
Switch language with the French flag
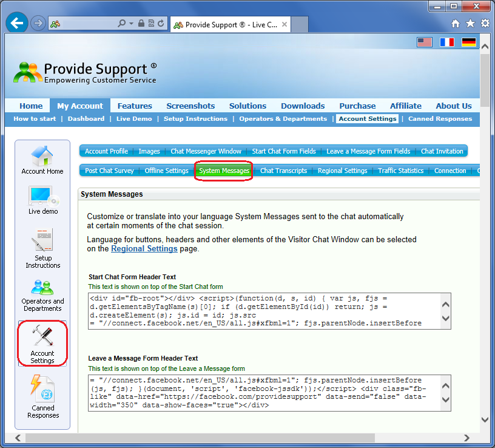[446, 42]
